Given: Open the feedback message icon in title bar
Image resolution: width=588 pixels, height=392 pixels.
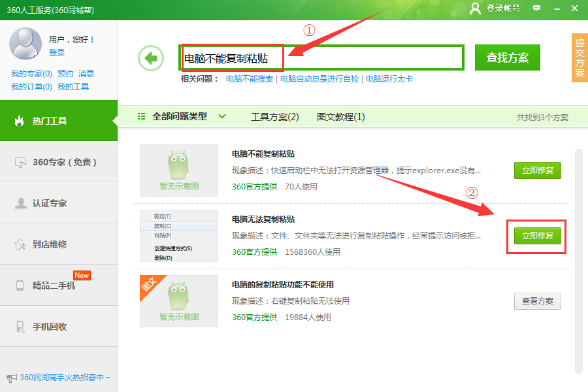Looking at the screenshot, I should pyautogui.click(x=537, y=8).
